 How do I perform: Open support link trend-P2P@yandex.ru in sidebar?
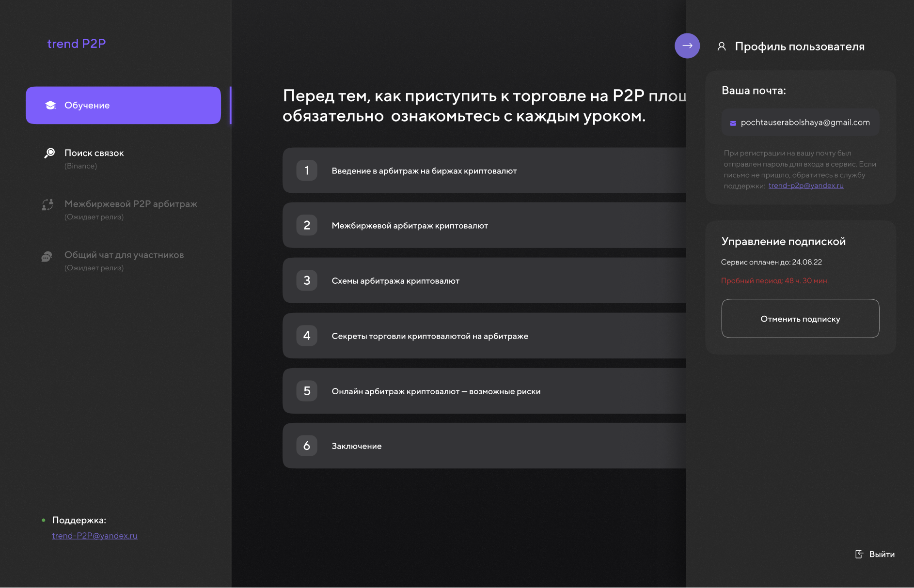pos(95,536)
